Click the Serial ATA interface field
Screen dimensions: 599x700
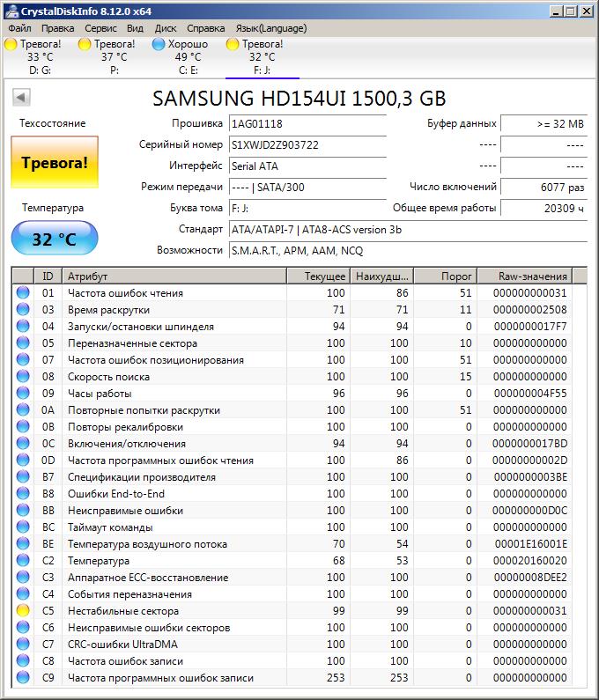[x=307, y=166]
